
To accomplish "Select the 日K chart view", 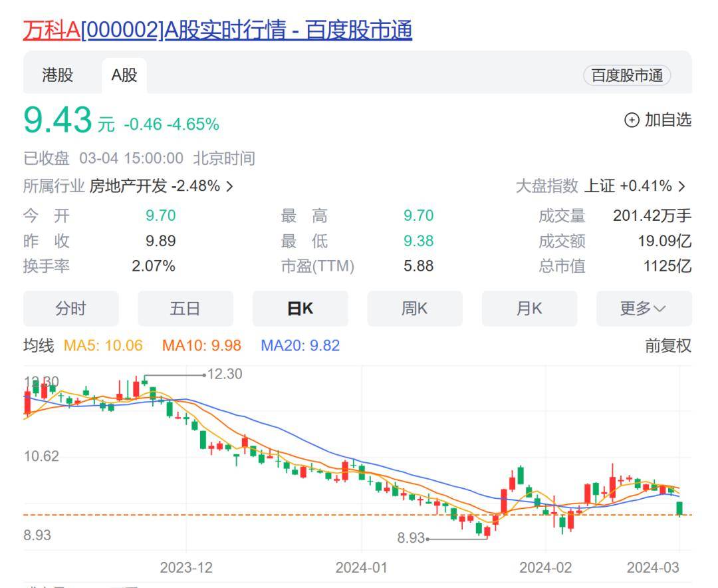I will (300, 308).
